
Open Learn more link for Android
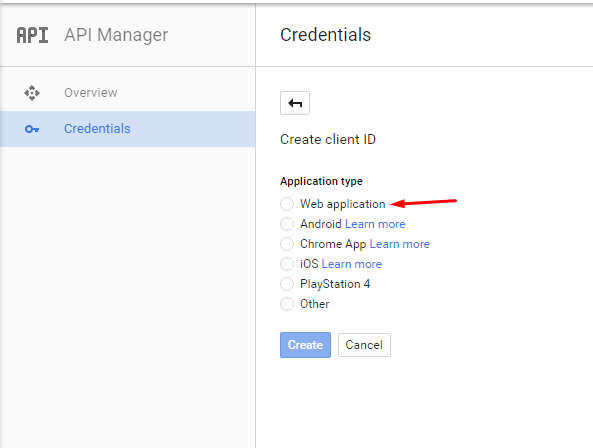pos(375,224)
